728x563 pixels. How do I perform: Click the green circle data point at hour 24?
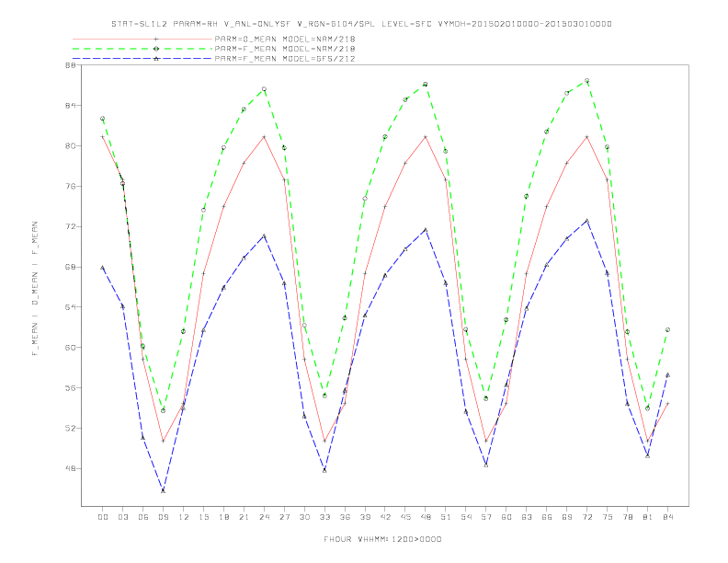click(264, 88)
